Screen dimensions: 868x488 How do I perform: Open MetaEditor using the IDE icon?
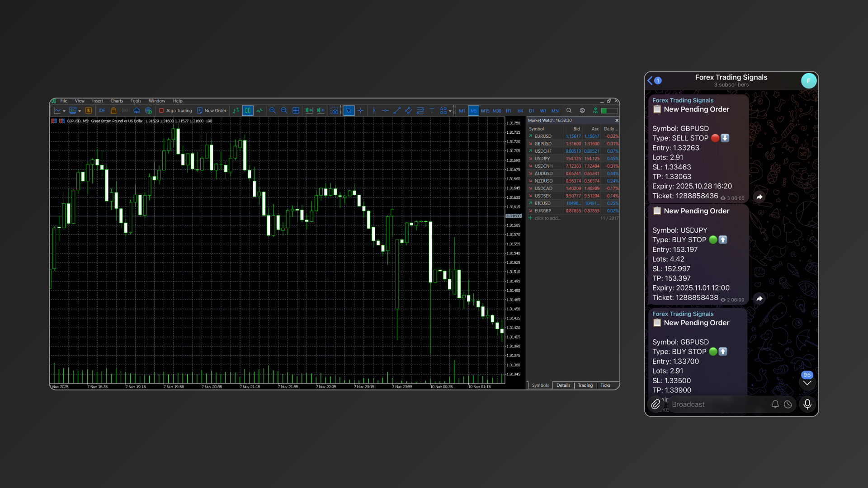point(102,110)
